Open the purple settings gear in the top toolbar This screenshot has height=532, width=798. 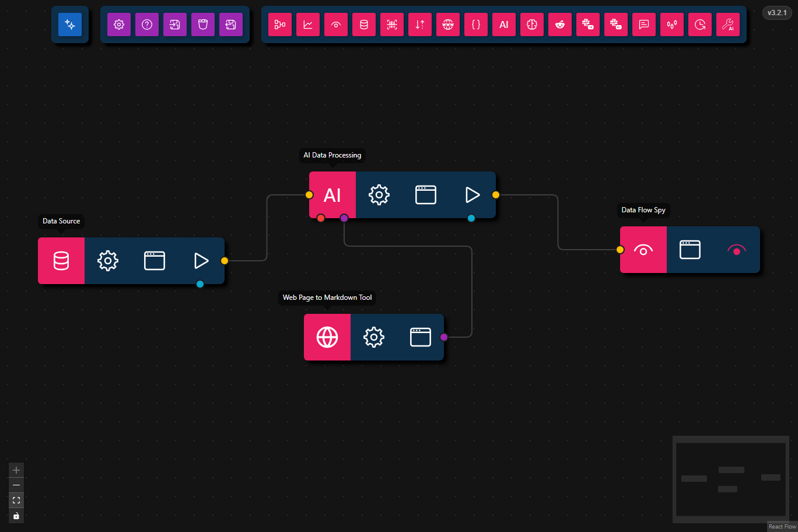(x=119, y=24)
